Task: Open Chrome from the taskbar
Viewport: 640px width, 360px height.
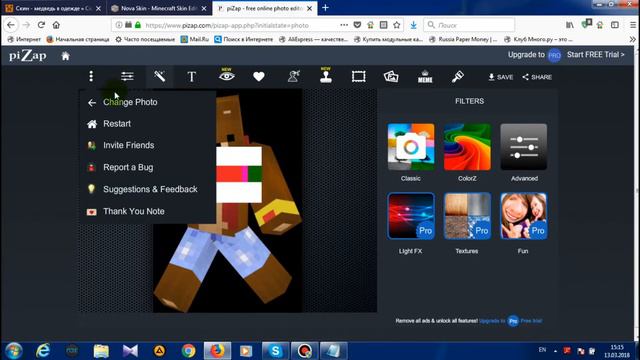Action: [188, 351]
